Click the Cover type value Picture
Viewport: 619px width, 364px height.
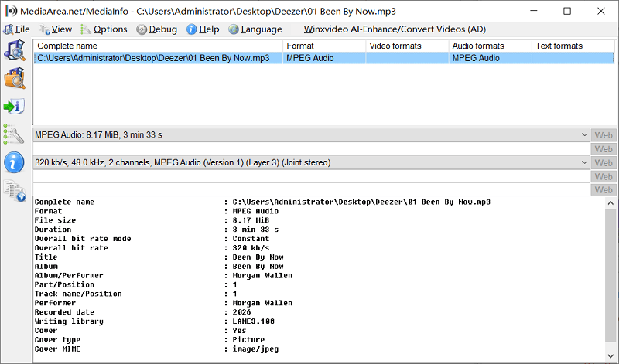[x=248, y=340]
